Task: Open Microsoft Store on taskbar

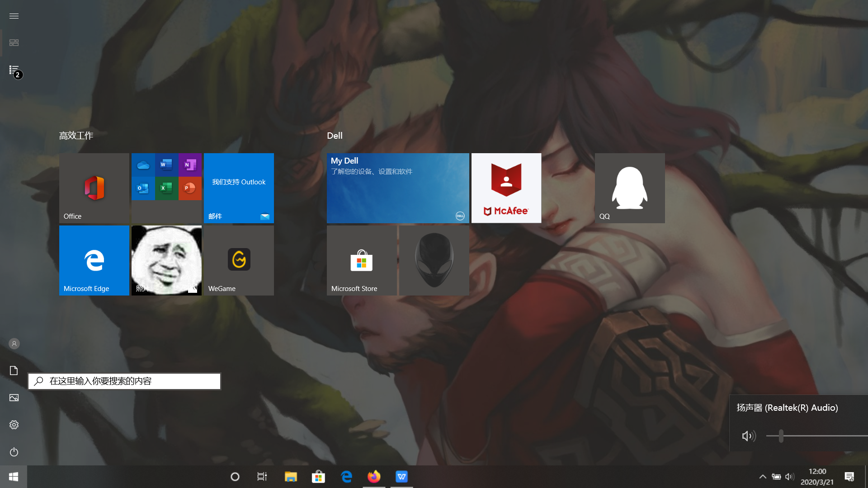Action: [319, 477]
